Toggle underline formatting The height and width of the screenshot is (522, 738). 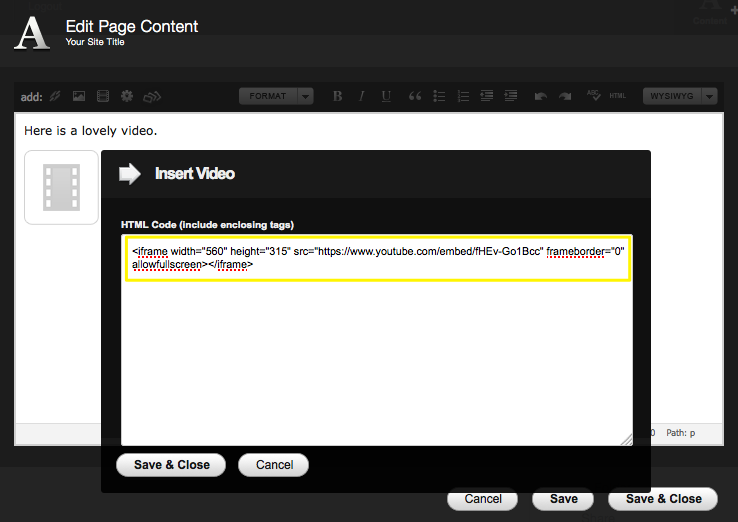tap(386, 97)
